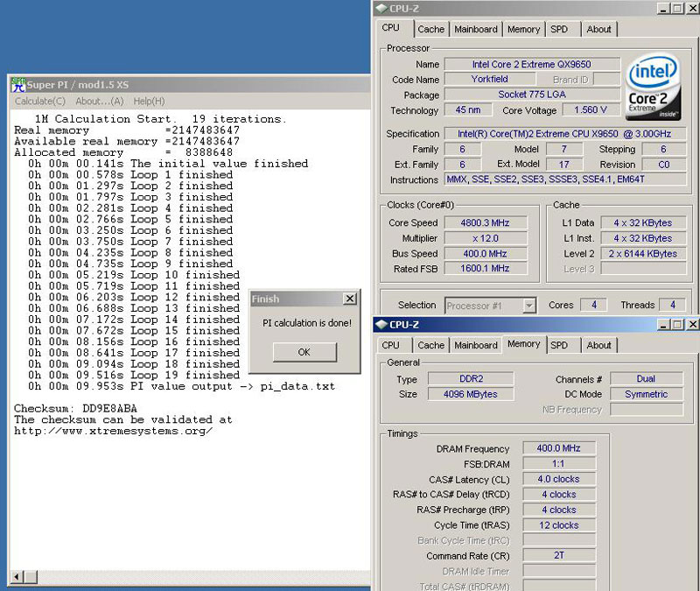Open the About tab in the lower CPU-Z window

(598, 345)
